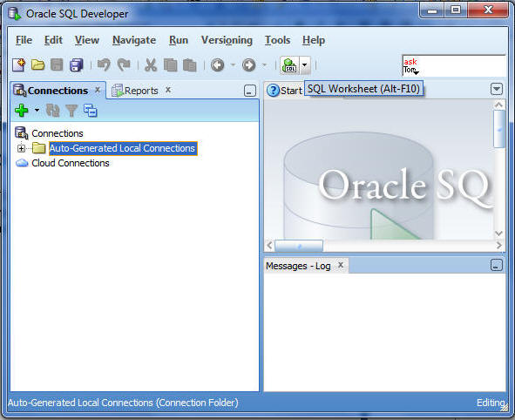
Task: Click Refresh connections icon
Action: point(52,111)
